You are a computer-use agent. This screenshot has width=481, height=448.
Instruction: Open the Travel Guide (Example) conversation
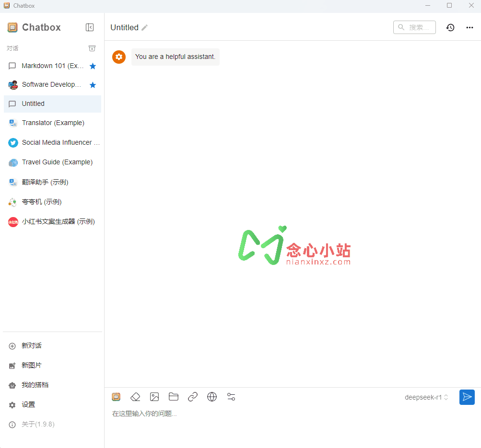pos(52,162)
